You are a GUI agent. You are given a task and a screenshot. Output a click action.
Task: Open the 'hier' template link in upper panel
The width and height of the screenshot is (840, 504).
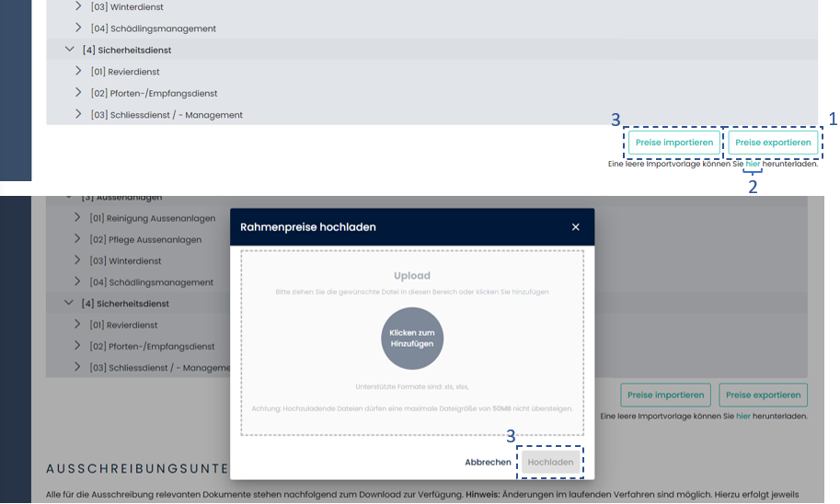pyautogui.click(x=753, y=164)
